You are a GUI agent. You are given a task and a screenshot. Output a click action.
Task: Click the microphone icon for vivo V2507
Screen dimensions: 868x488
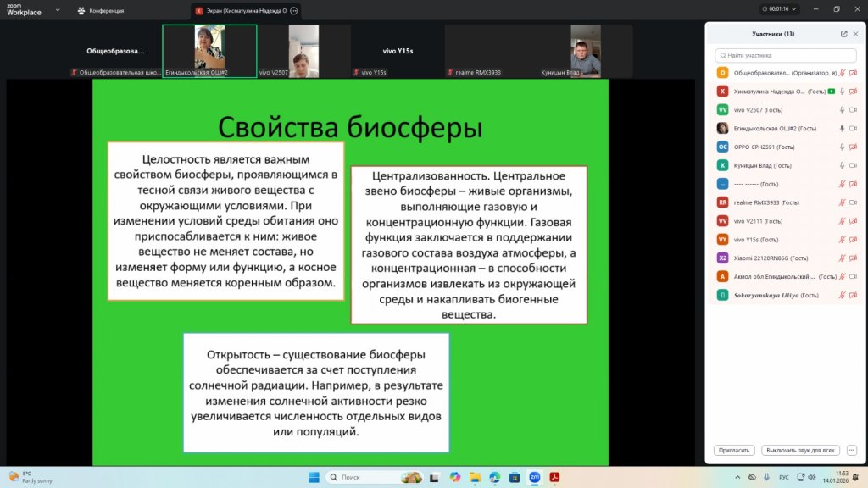[842, 109]
